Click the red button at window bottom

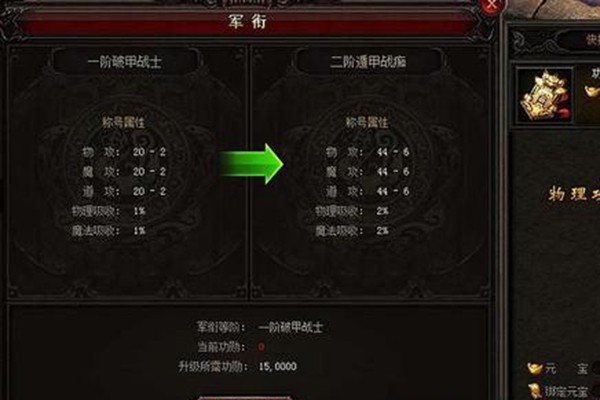tap(245, 398)
